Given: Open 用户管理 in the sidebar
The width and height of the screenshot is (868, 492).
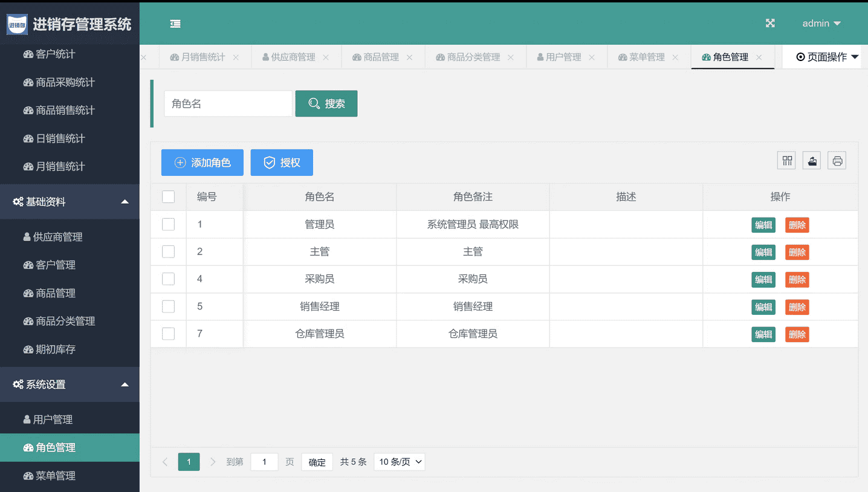Looking at the screenshot, I should [x=53, y=419].
